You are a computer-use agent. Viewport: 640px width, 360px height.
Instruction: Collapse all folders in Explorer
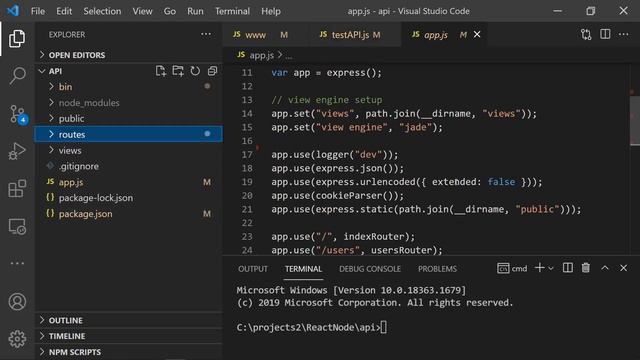pyautogui.click(x=212, y=71)
